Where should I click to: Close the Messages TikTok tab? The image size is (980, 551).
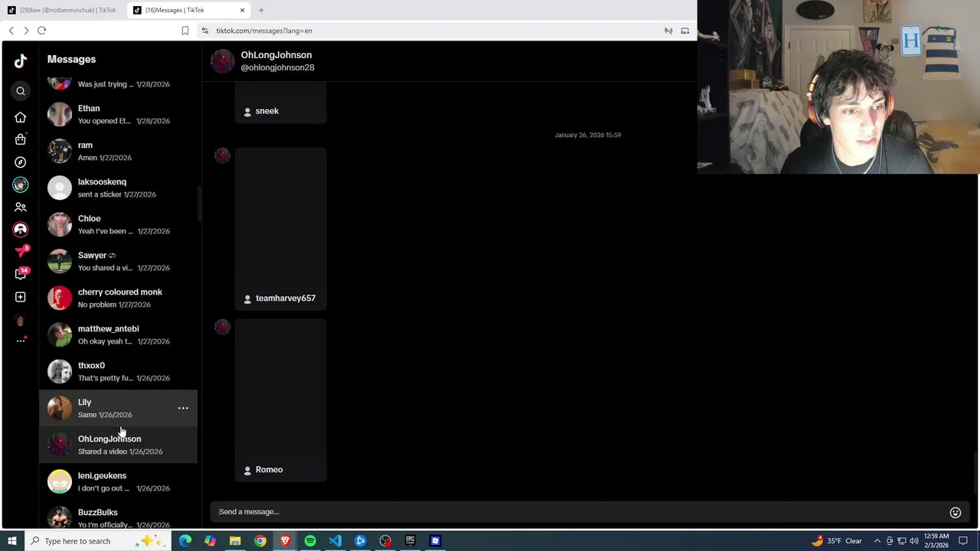(243, 10)
